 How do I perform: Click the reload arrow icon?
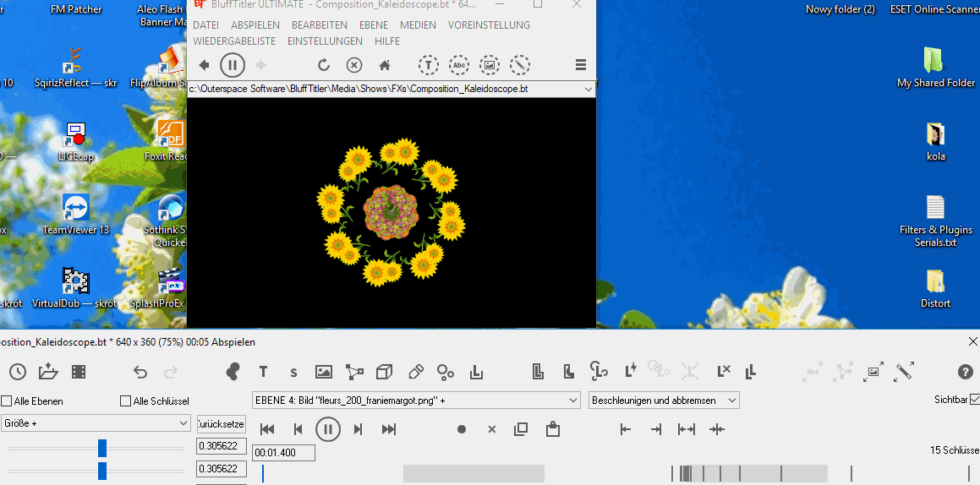point(323,65)
